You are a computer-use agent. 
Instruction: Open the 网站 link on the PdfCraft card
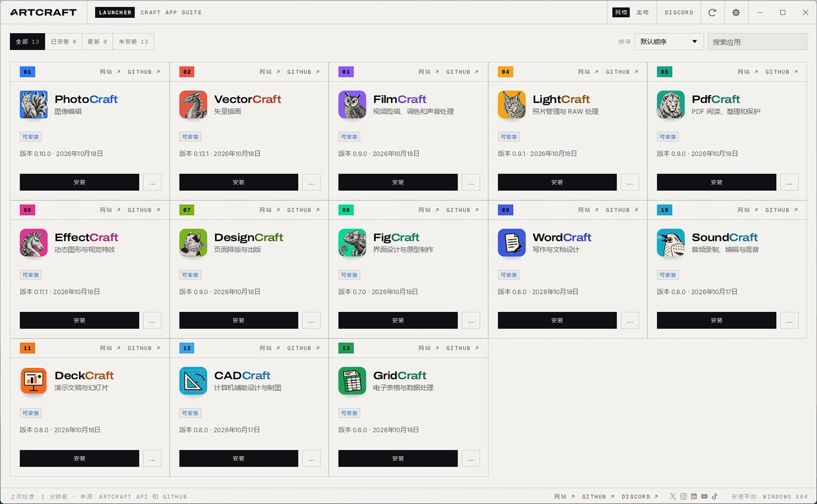749,72
